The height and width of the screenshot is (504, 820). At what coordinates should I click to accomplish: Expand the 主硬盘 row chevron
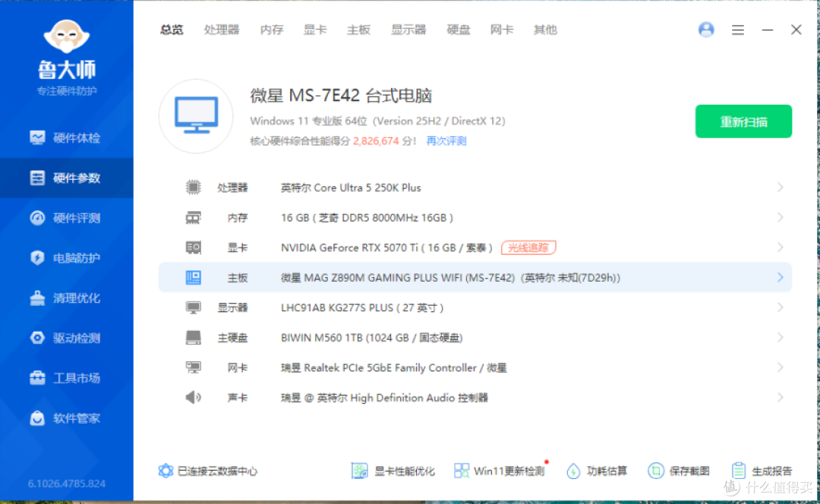pyautogui.click(x=781, y=338)
